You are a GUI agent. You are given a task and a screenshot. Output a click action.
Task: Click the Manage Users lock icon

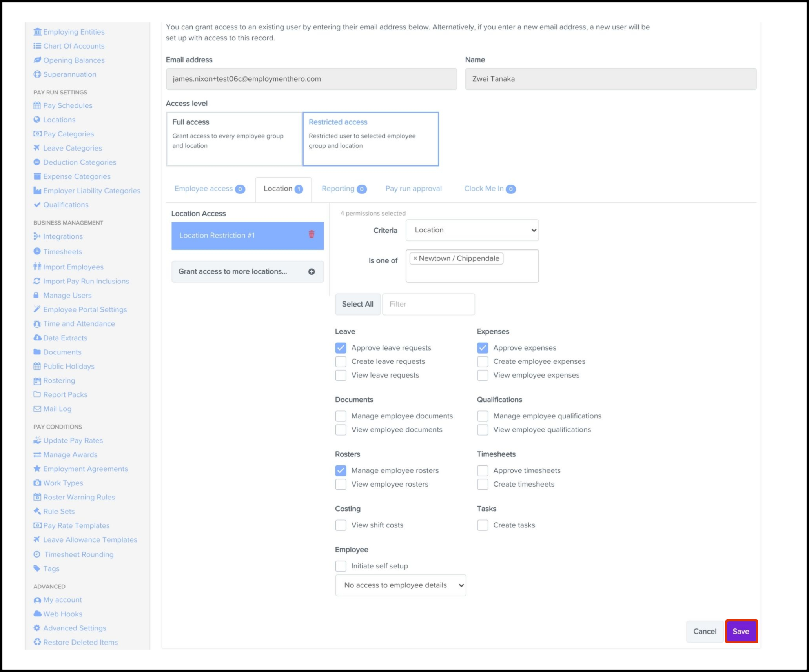(x=36, y=295)
